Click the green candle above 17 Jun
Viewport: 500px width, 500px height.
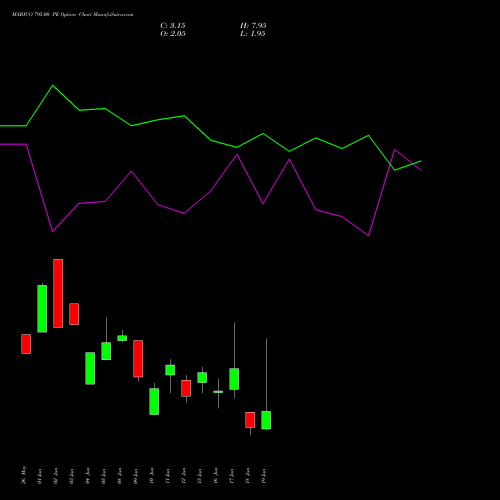tap(234, 379)
